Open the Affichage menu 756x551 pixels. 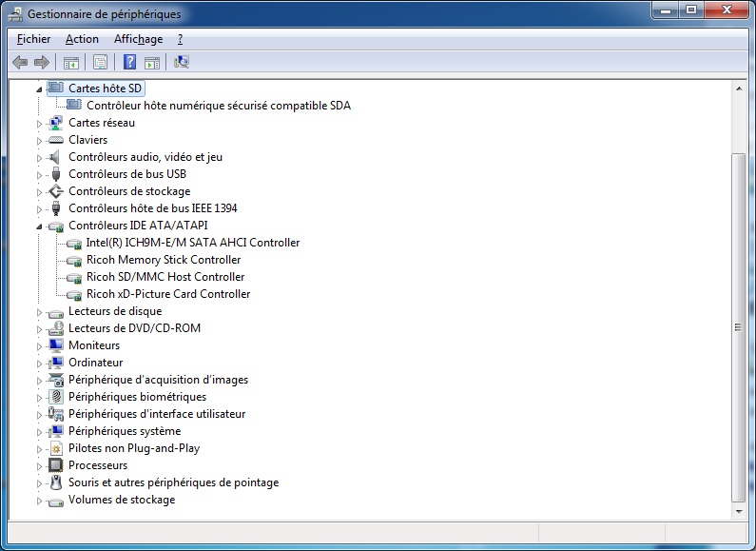pos(138,39)
